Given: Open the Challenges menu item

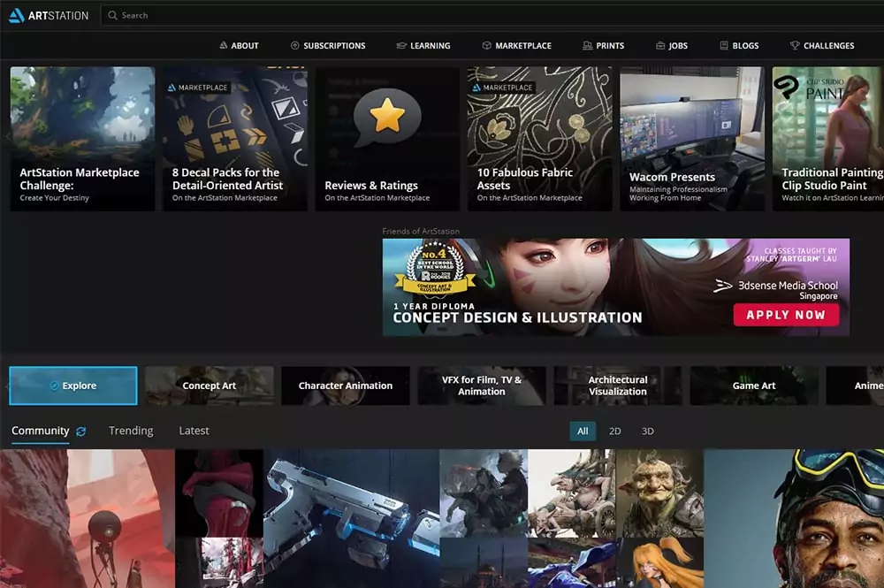Looking at the screenshot, I should click(822, 45).
